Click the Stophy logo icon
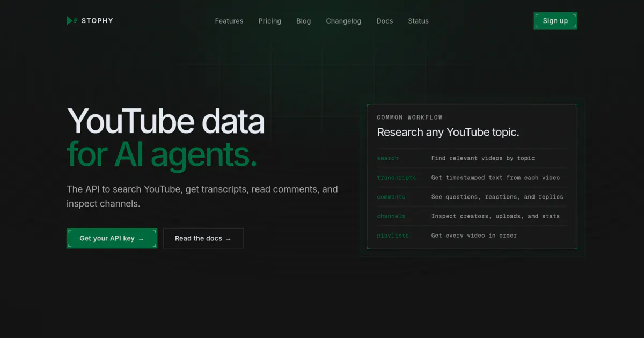Image resolution: width=644 pixels, height=338 pixels. 72,21
